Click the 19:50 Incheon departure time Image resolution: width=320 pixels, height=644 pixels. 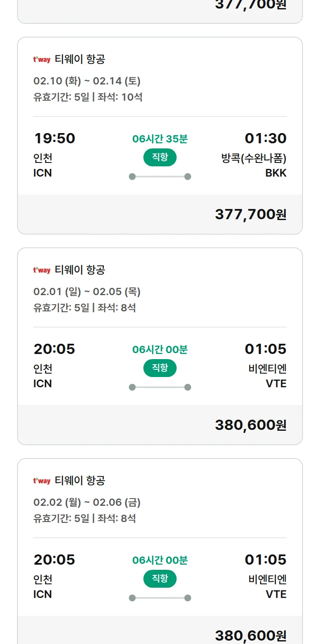tap(54, 139)
